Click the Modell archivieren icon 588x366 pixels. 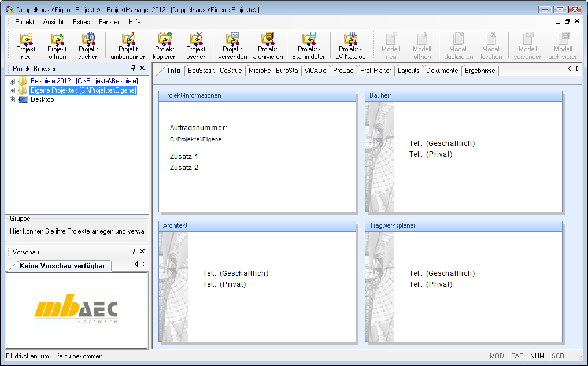pos(563,46)
